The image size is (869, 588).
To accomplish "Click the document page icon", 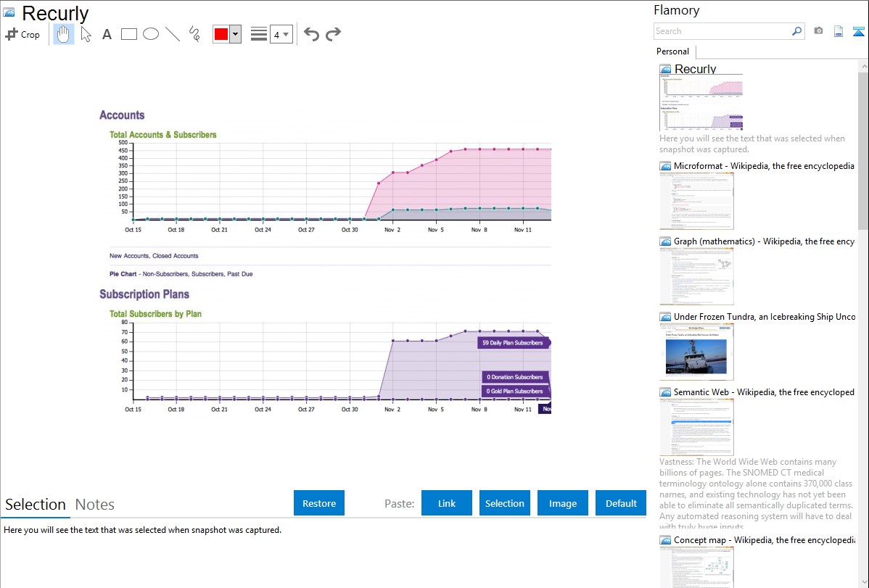I will [839, 31].
